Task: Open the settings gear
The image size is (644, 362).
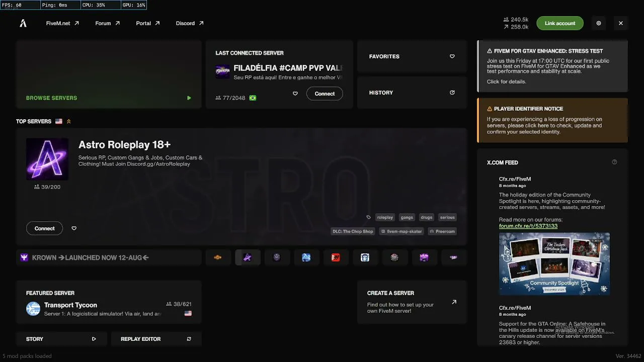Action: [599, 23]
